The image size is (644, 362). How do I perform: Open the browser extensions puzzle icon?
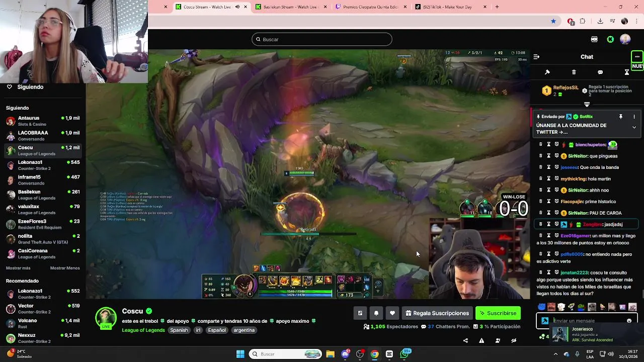(583, 21)
